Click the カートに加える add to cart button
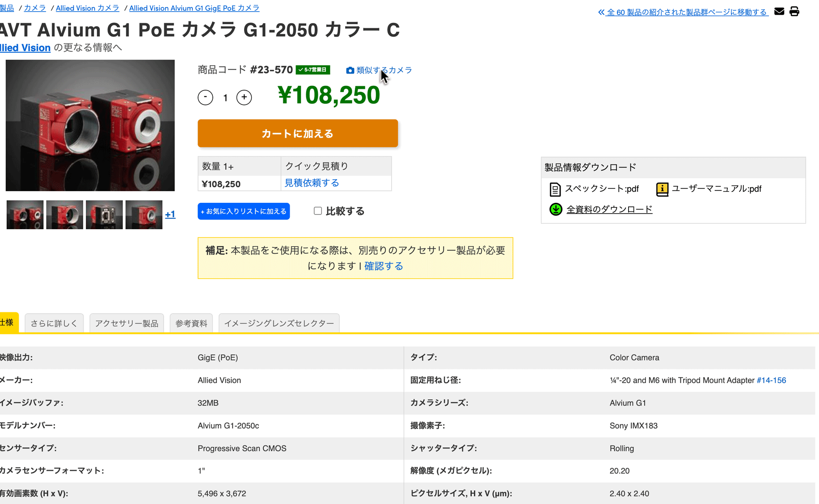The image size is (819, 504). click(298, 133)
